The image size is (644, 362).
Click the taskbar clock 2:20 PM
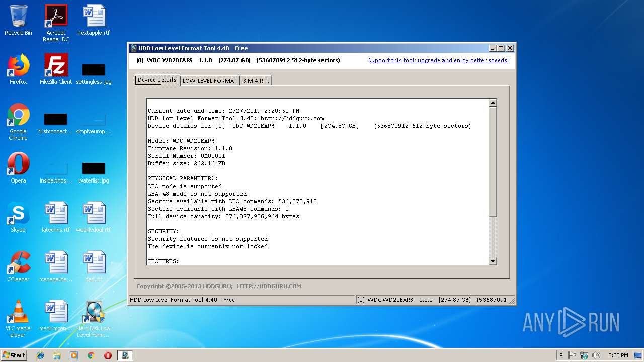pos(618,355)
